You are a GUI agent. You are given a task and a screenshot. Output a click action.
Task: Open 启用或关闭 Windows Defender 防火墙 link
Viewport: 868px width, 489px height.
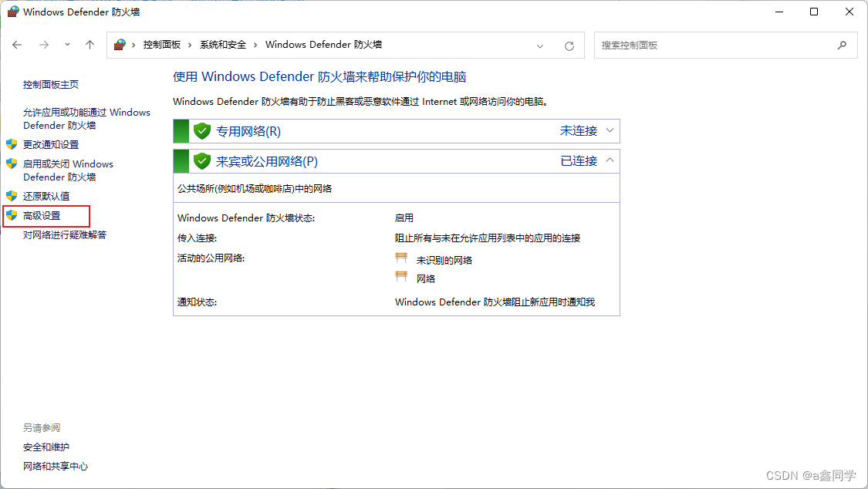coord(68,170)
